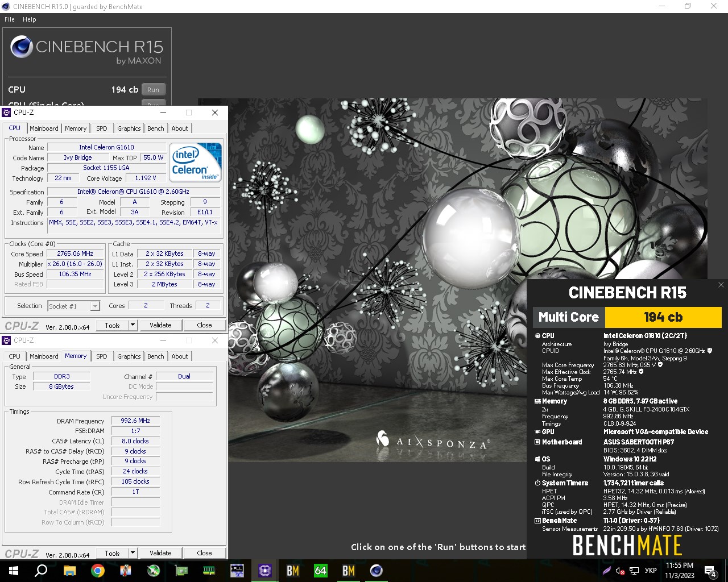
Task: Open taskbar search magnifier
Action: click(x=42, y=571)
